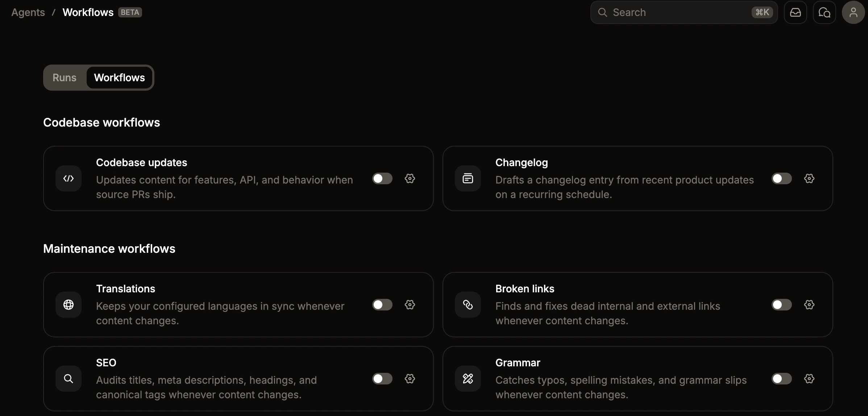
Task: Click the Grammar workflow icon
Action: pos(468,379)
